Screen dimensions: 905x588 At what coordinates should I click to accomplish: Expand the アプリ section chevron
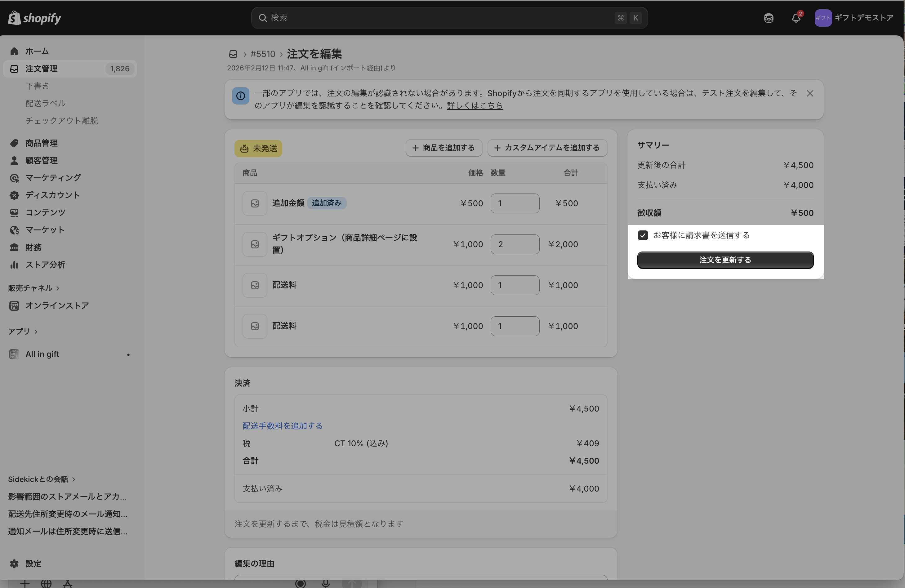tap(36, 332)
